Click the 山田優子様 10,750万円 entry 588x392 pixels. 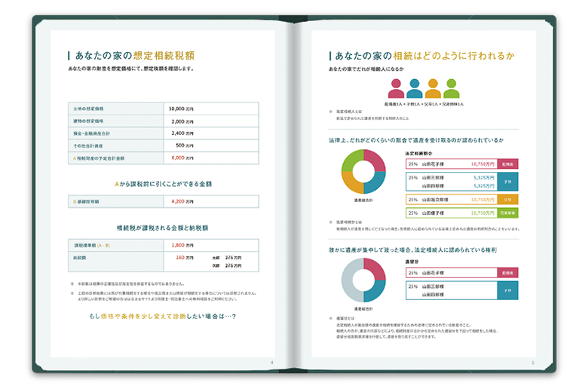(452, 213)
